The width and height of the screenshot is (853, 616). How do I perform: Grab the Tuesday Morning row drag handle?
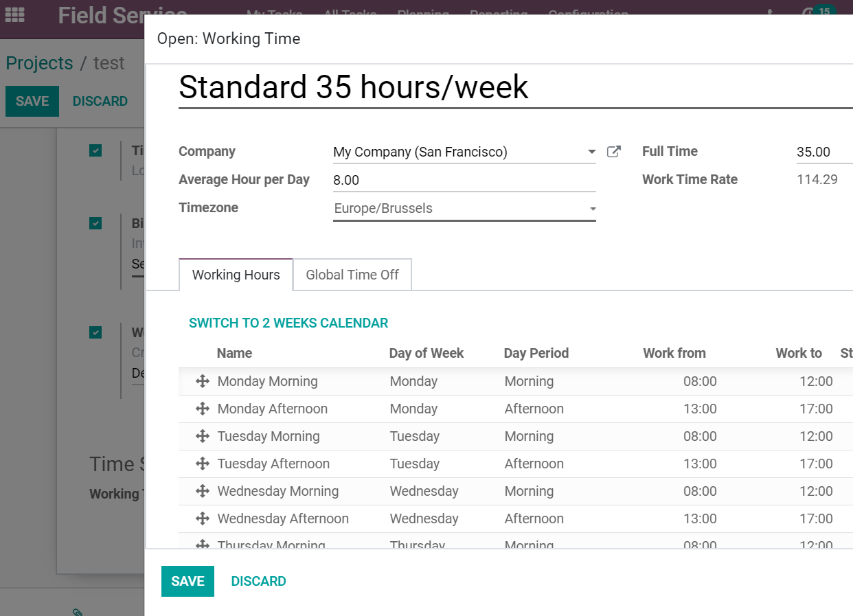(x=202, y=436)
